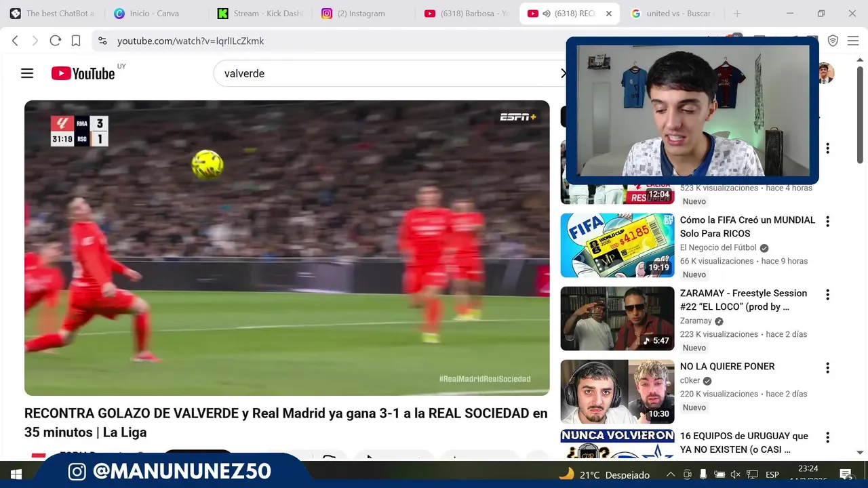The width and height of the screenshot is (868, 488).
Task: Open more options for NO LA QUIERE PONER
Action: [827, 368]
